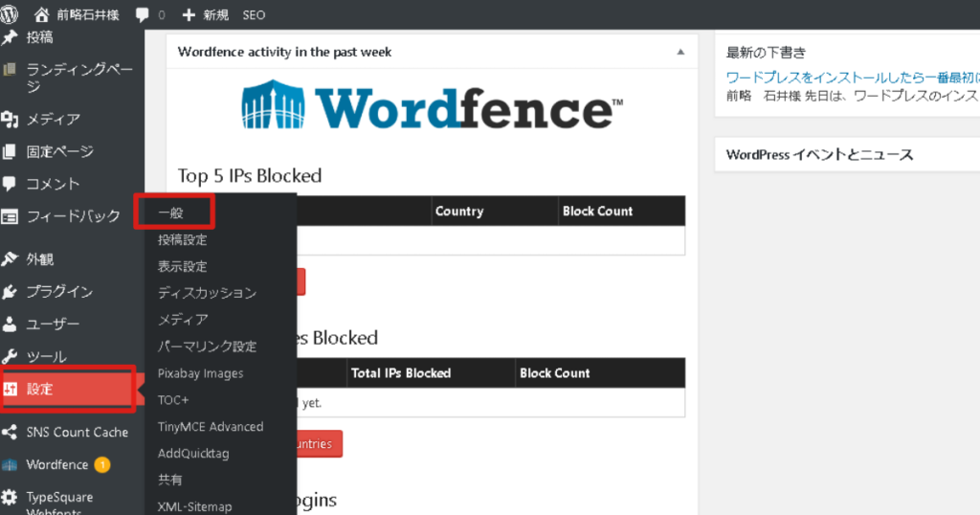The image size is (980, 515).
Task: Click the SNS Count Cache share icon
Action: (10, 432)
